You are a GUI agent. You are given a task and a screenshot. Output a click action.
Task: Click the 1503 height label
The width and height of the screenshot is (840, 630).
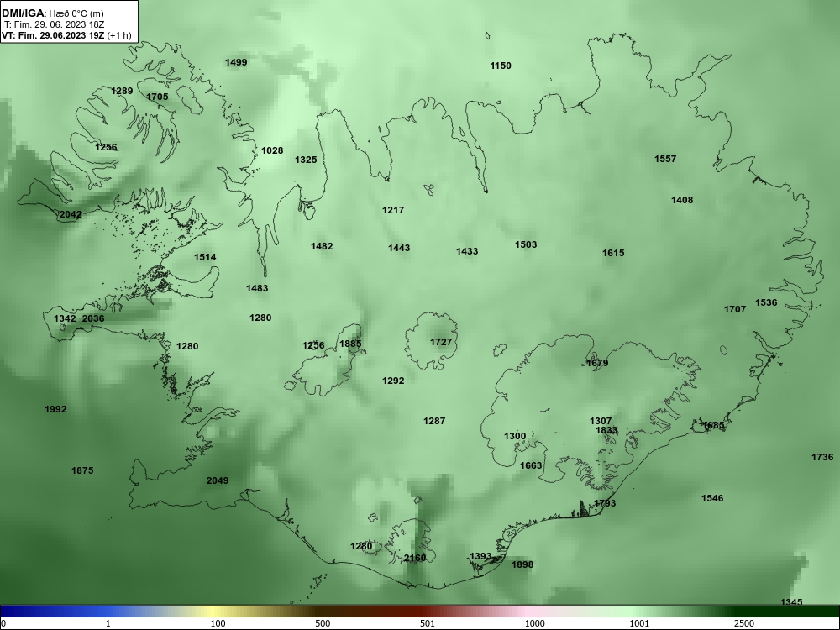point(526,244)
